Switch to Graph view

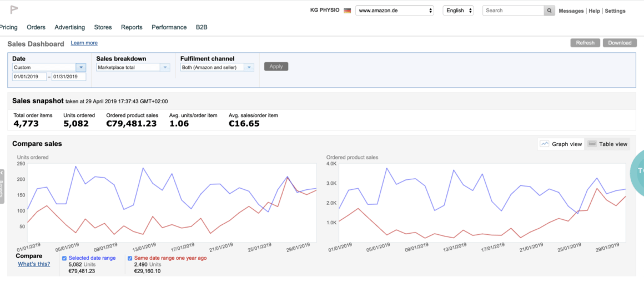[561, 144]
